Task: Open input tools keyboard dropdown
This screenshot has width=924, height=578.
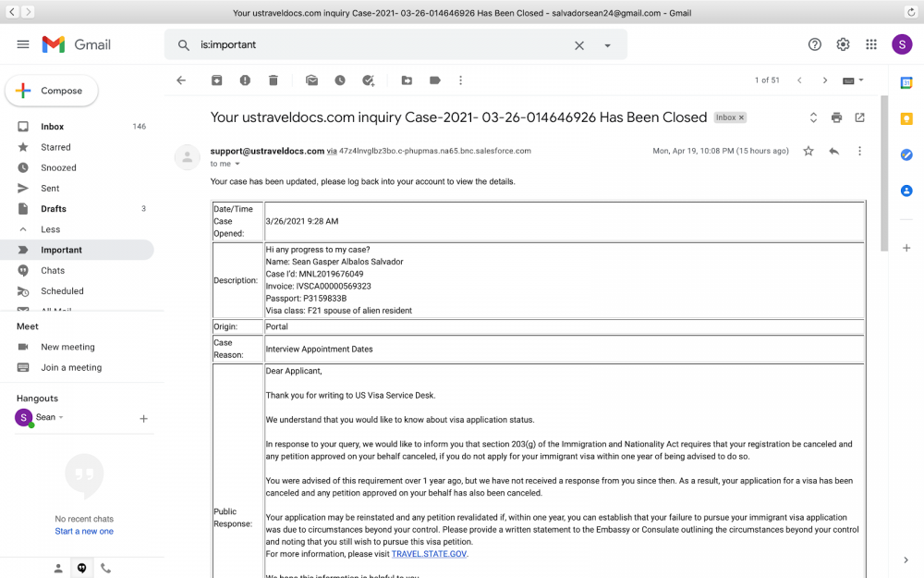Action: [x=853, y=80]
